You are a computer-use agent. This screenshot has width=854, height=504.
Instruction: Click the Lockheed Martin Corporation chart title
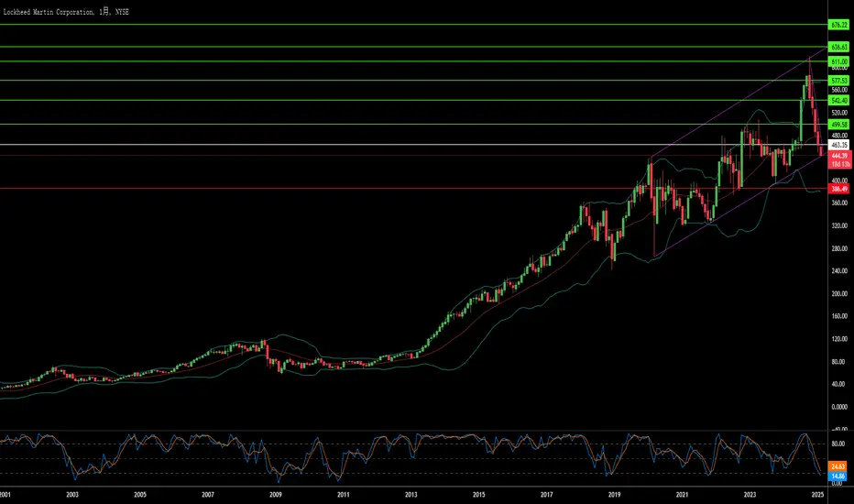pos(49,12)
